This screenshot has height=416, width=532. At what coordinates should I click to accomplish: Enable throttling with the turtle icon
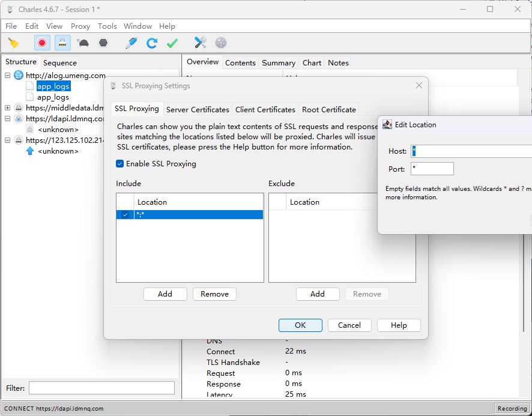coord(83,43)
